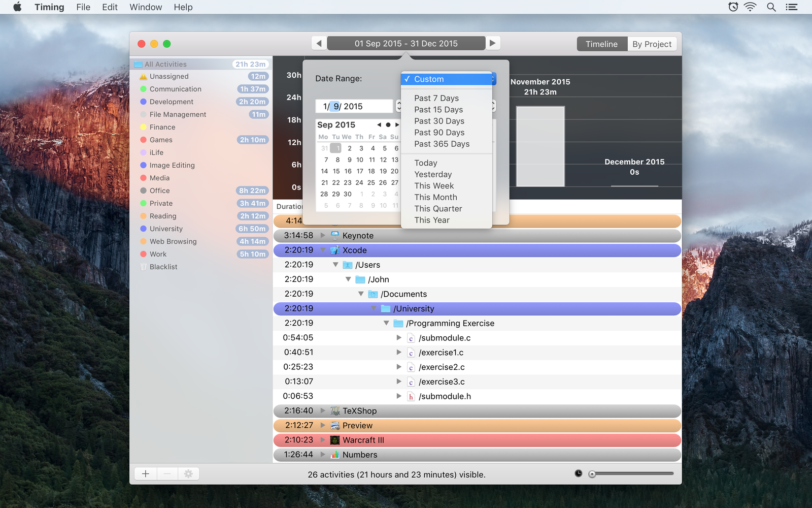Expand the Keynote row disclosure triangle
The width and height of the screenshot is (812, 508).
pos(323,235)
